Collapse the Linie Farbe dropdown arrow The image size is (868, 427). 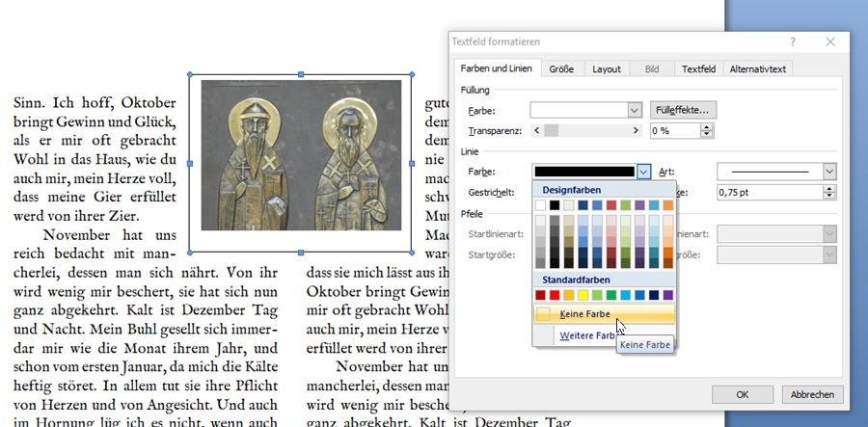[643, 171]
